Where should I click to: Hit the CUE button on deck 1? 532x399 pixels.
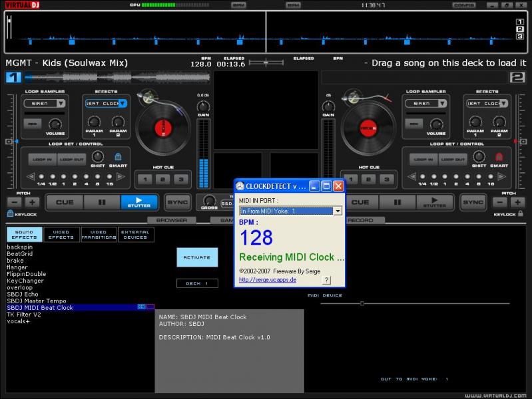[x=65, y=202]
